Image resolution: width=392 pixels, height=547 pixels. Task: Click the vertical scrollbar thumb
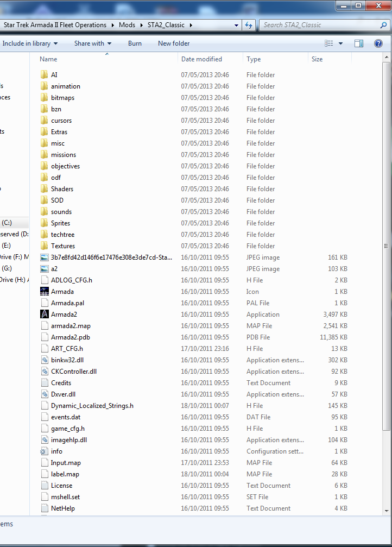[386, 246]
